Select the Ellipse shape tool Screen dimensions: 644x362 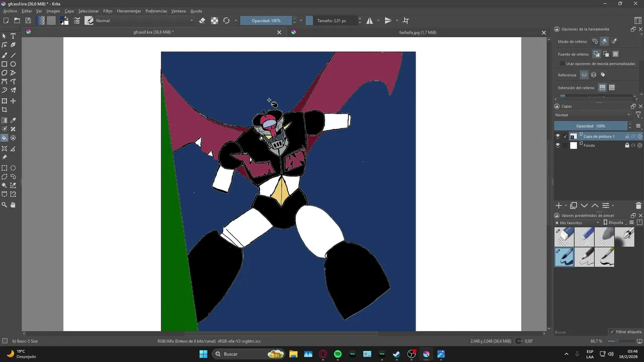(x=13, y=64)
